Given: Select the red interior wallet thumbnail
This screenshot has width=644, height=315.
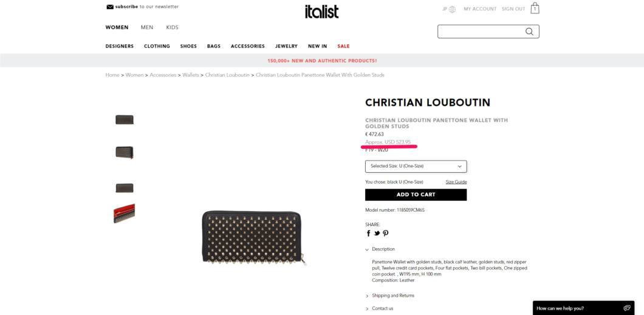Looking at the screenshot, I should tap(125, 213).
